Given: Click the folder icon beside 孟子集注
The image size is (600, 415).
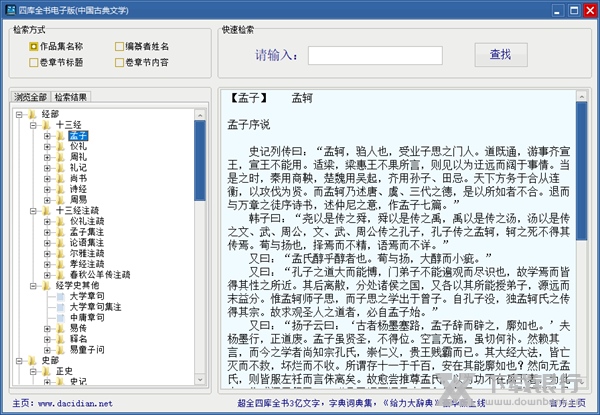Looking at the screenshot, I should (60, 232).
